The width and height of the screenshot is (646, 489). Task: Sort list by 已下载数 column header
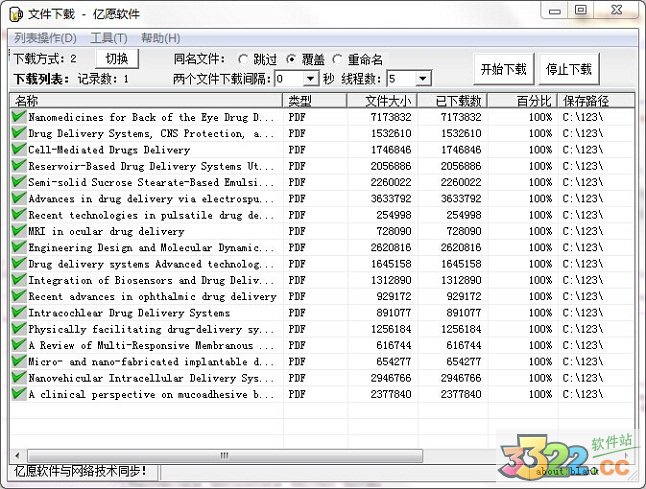tap(452, 101)
